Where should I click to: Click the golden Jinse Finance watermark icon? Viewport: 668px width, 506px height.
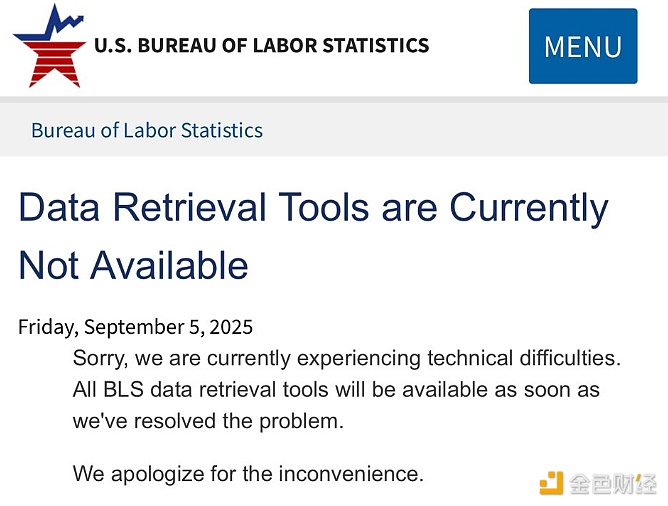(x=551, y=484)
